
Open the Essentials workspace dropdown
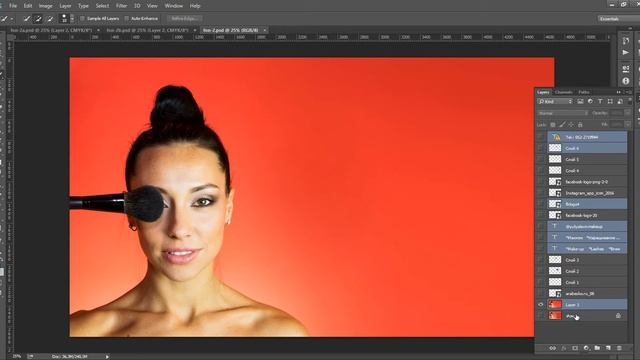(618, 19)
